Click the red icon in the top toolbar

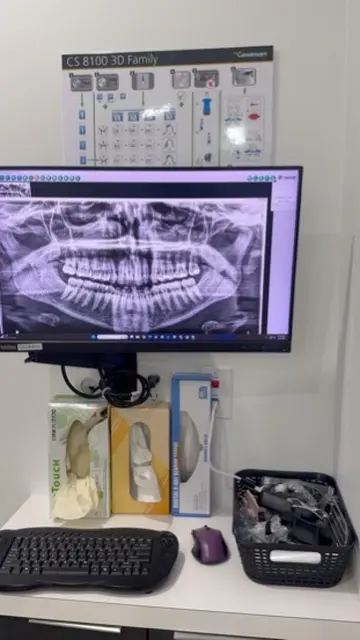click(x=36, y=178)
